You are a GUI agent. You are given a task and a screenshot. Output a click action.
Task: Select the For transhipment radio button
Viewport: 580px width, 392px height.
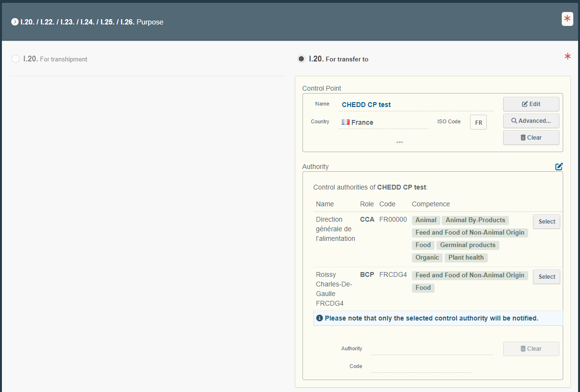pos(15,59)
